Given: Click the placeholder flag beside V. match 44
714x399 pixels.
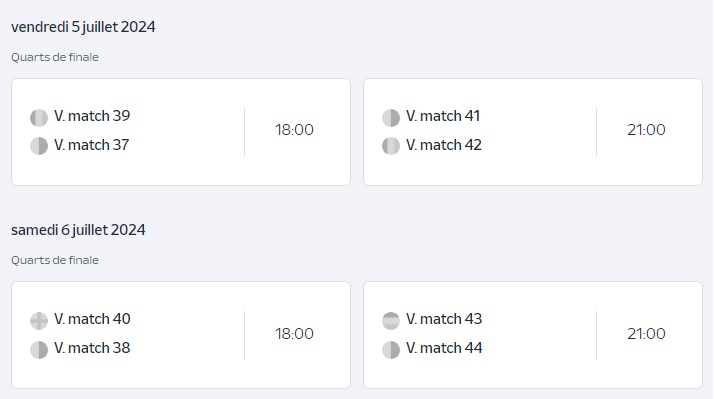Looking at the screenshot, I should point(391,350).
